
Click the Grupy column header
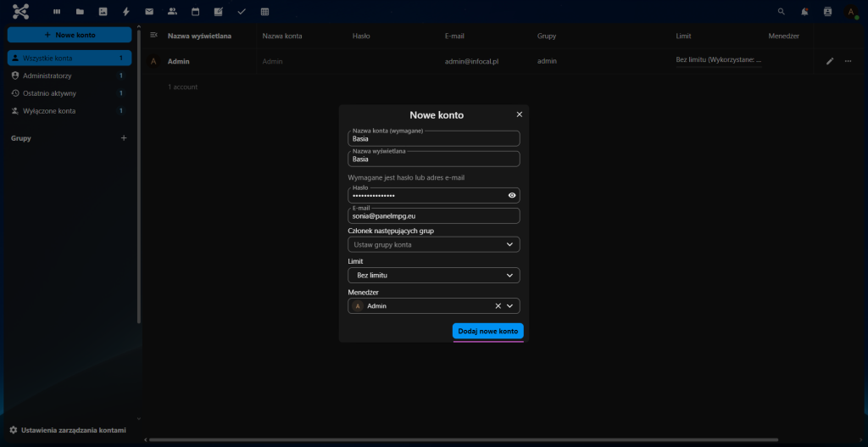547,36
